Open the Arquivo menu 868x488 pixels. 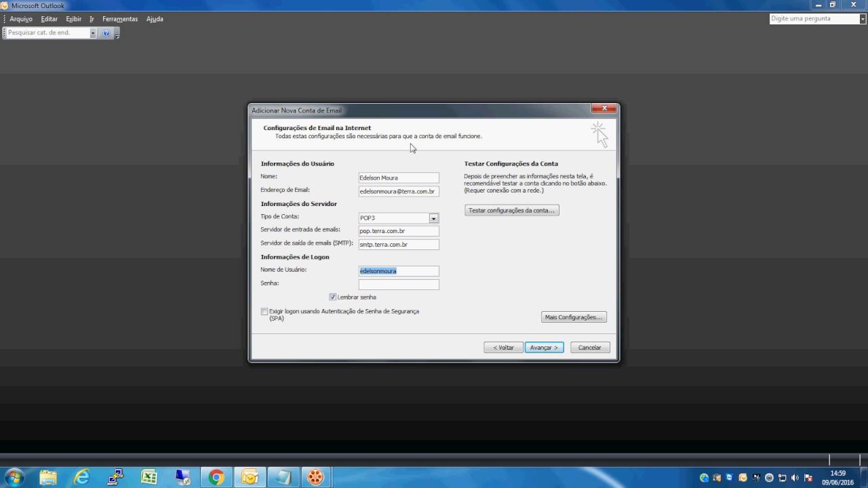(x=21, y=19)
